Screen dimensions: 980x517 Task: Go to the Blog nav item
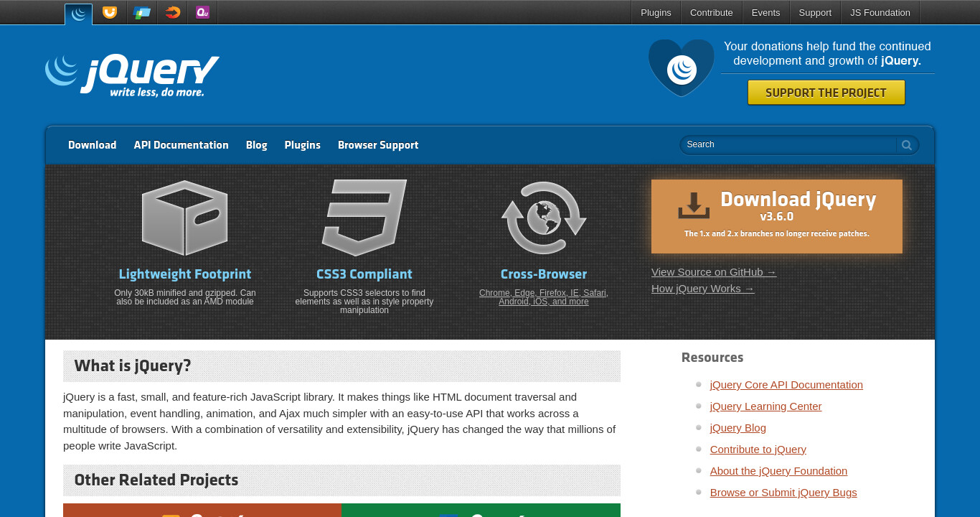257,145
